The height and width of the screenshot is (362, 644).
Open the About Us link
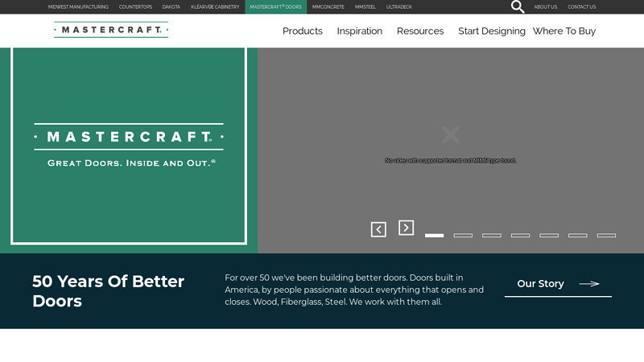tap(546, 7)
